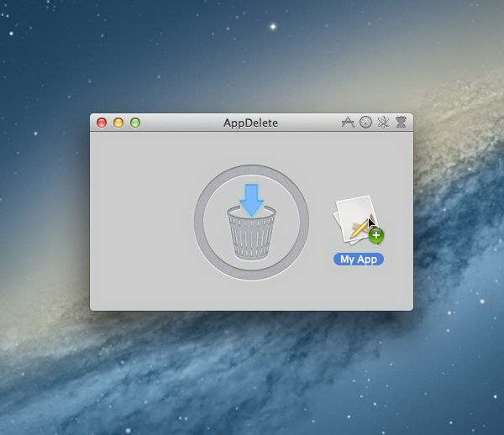Click the blue downward arrow above the trash
The height and width of the screenshot is (435, 504).
pyautogui.click(x=251, y=200)
